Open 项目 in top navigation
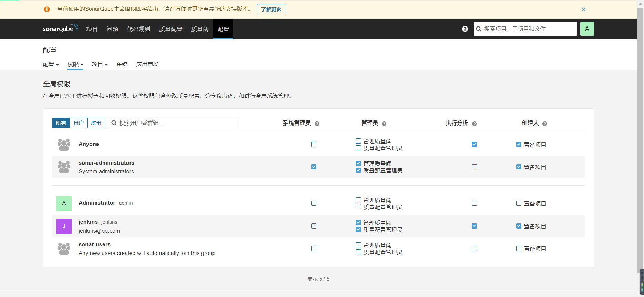Image resolution: width=644 pixels, height=297 pixels. click(x=92, y=29)
